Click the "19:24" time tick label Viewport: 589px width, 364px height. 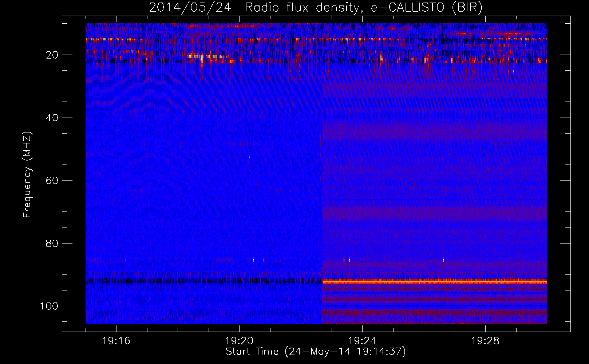pos(362,341)
